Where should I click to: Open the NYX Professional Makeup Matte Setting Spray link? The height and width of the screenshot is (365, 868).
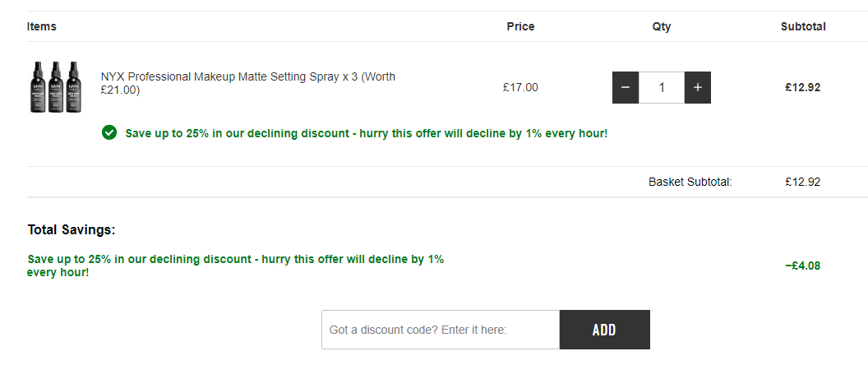(x=248, y=83)
